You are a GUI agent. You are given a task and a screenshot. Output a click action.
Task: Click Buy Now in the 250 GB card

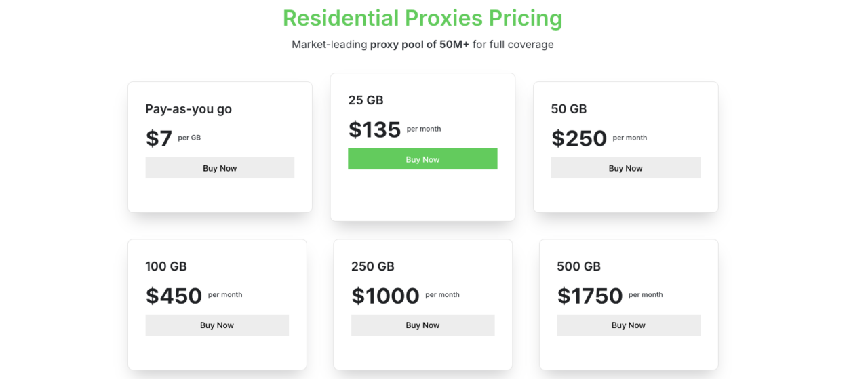pos(422,325)
